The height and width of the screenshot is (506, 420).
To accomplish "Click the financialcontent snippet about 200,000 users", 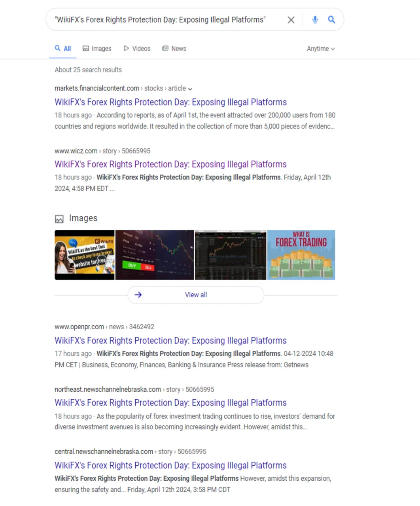I will (x=195, y=121).
